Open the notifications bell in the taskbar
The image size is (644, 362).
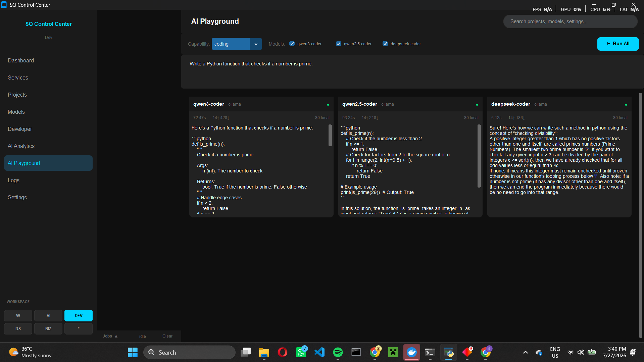[633, 352]
